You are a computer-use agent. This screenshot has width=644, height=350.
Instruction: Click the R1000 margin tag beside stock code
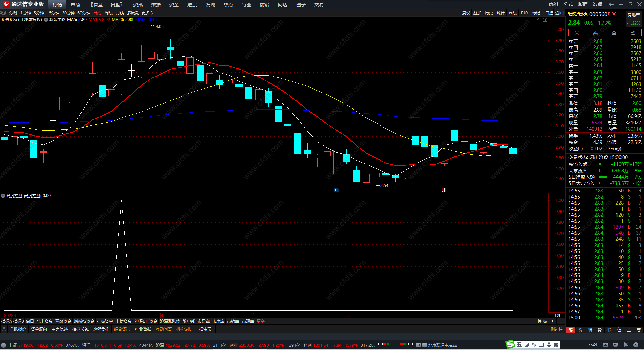[x=612, y=14]
